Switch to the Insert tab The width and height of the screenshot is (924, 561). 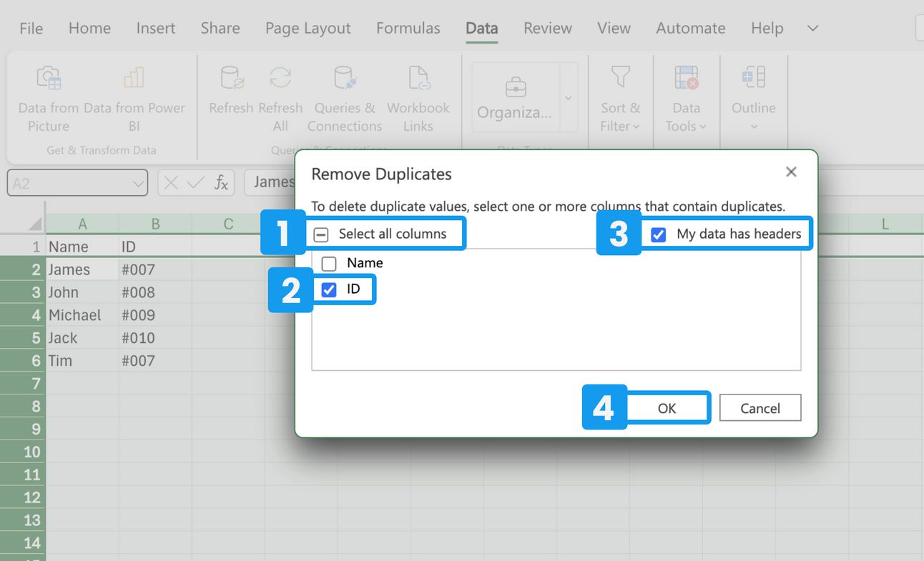(x=156, y=28)
